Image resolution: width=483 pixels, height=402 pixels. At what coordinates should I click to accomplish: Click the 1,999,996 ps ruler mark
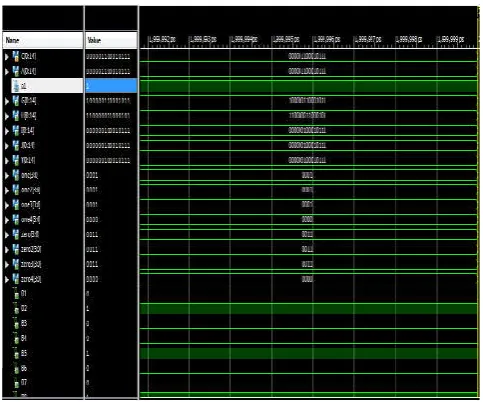(x=327, y=39)
